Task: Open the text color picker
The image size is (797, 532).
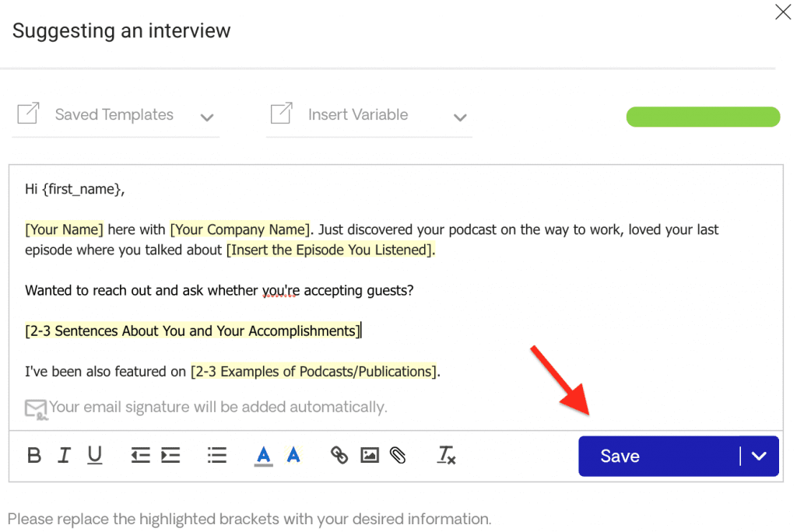Action: [x=263, y=456]
